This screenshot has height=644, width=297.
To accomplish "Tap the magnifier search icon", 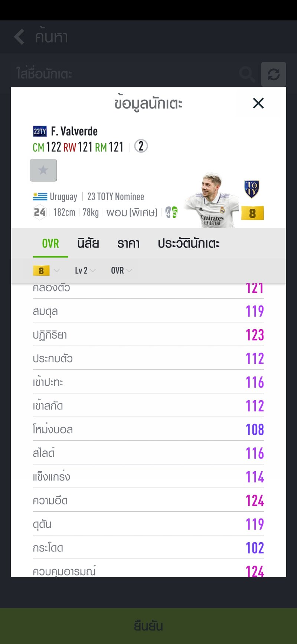I will coord(247,74).
